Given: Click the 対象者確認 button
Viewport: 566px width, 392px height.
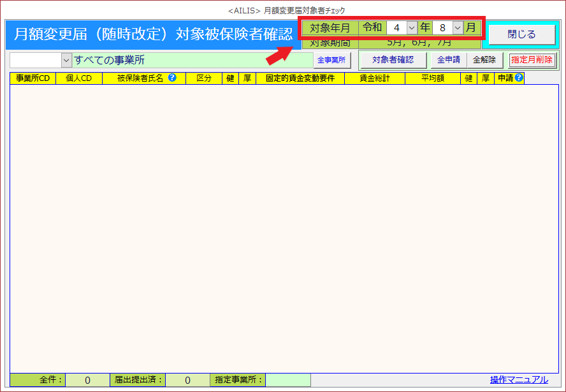Looking at the screenshot, I should click(393, 60).
